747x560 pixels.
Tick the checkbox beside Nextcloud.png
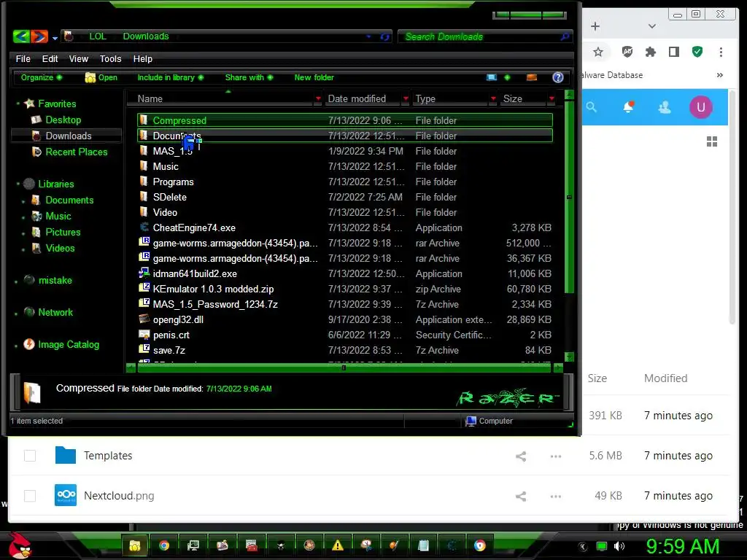pyautogui.click(x=30, y=496)
